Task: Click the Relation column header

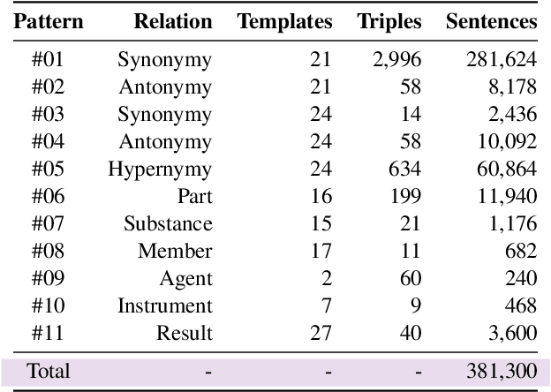Action: 173,21
